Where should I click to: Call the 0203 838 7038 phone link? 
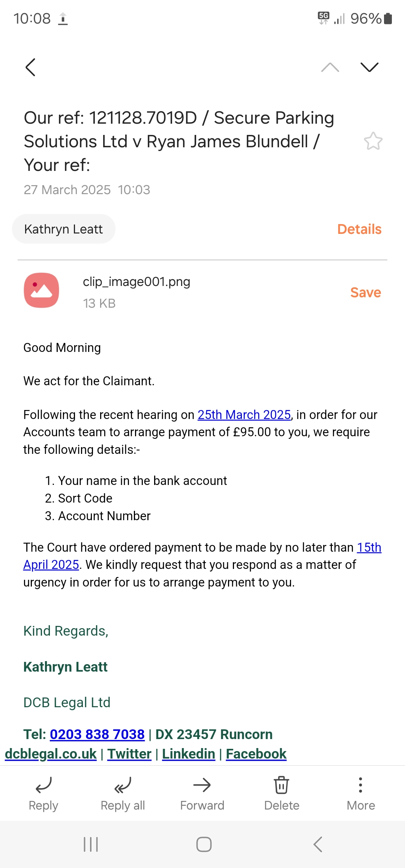coord(97,734)
